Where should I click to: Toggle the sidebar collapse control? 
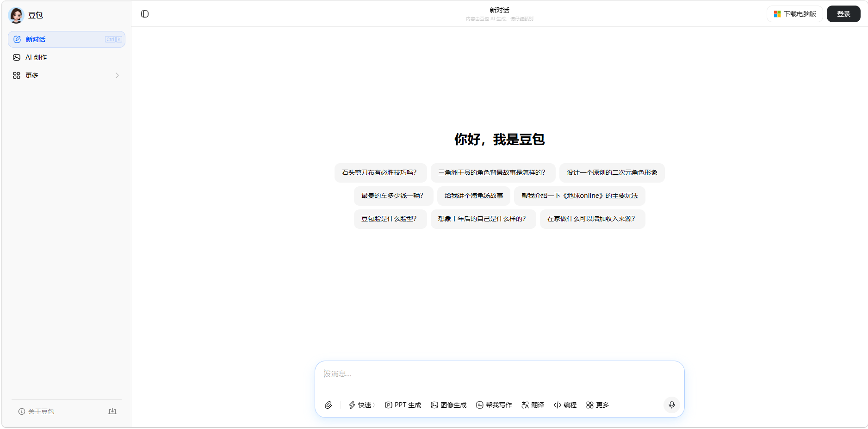(x=145, y=14)
